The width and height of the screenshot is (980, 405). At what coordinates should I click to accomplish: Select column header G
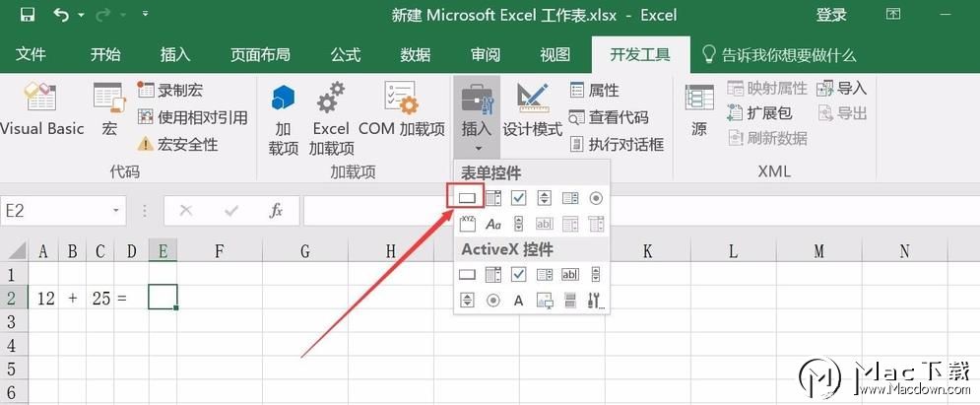point(305,251)
